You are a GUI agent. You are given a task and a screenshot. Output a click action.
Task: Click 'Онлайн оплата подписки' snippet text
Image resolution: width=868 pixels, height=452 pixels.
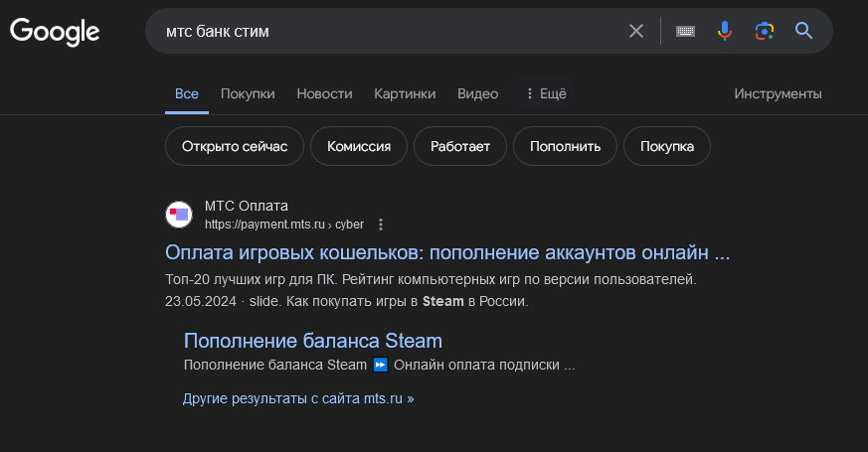coord(476,366)
